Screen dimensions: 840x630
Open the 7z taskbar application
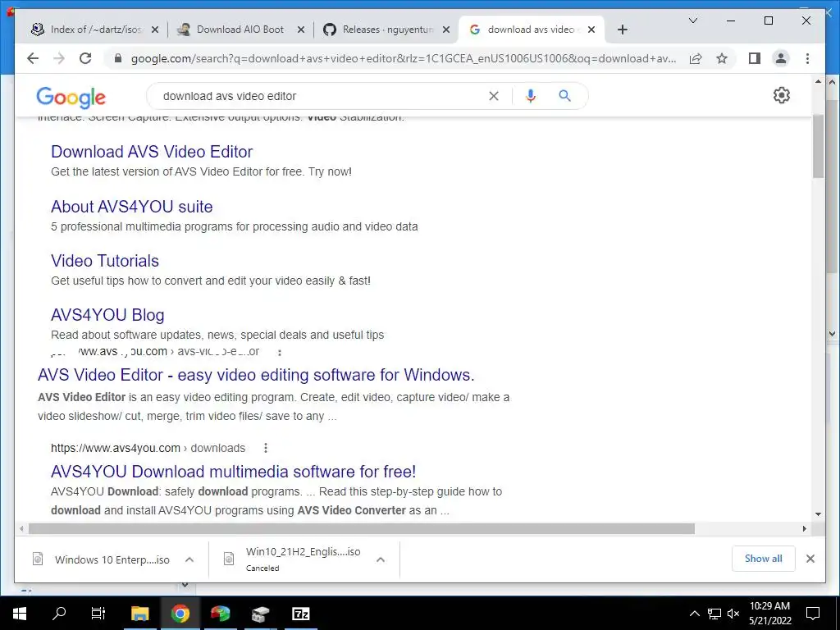pos(300,614)
